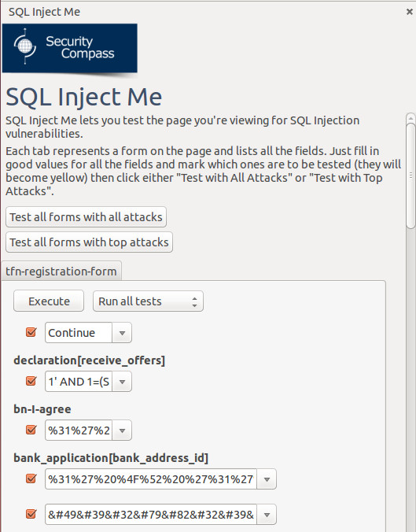Click into the bank_address_id encoded value field
Viewport: 416px width, 532px height.
pos(151,479)
